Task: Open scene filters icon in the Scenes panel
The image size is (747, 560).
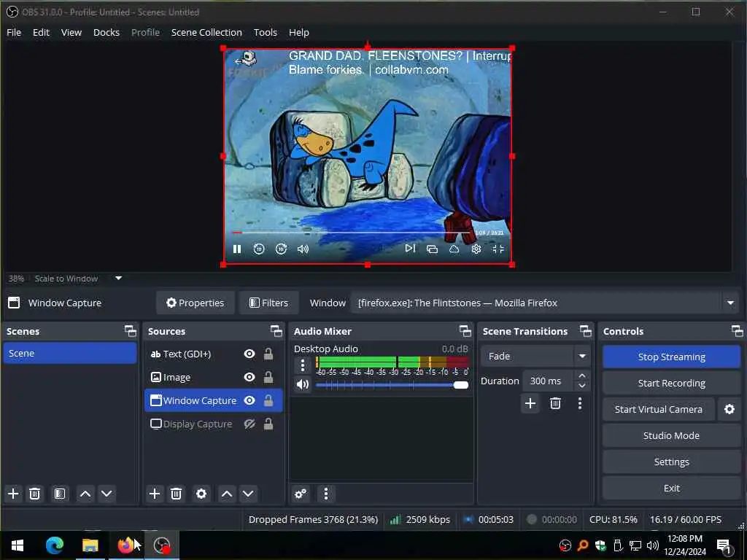Action: point(60,494)
